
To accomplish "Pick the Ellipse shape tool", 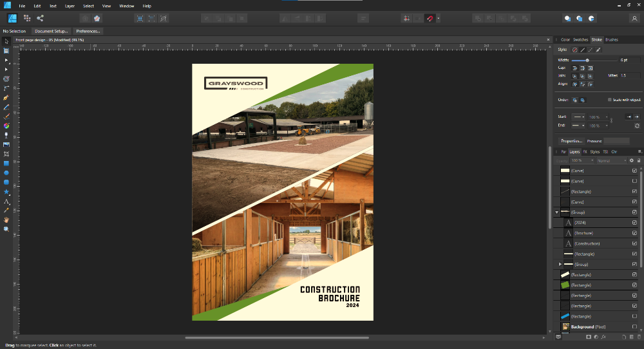I will 6,173.
